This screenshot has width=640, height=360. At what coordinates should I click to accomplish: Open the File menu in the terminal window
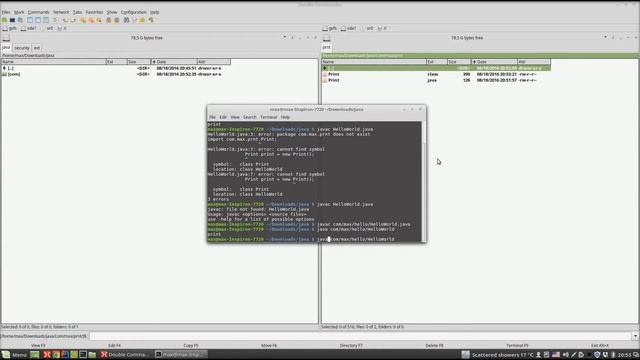click(212, 117)
